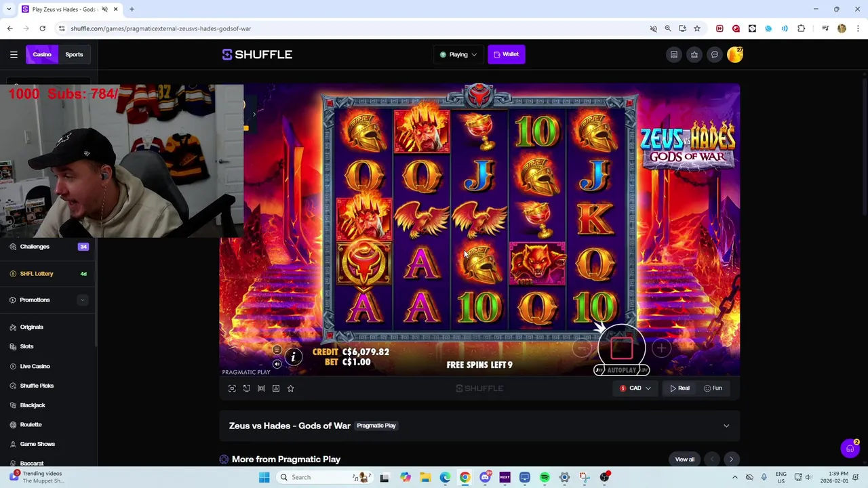Open the browser media controls icon

[x=825, y=28]
